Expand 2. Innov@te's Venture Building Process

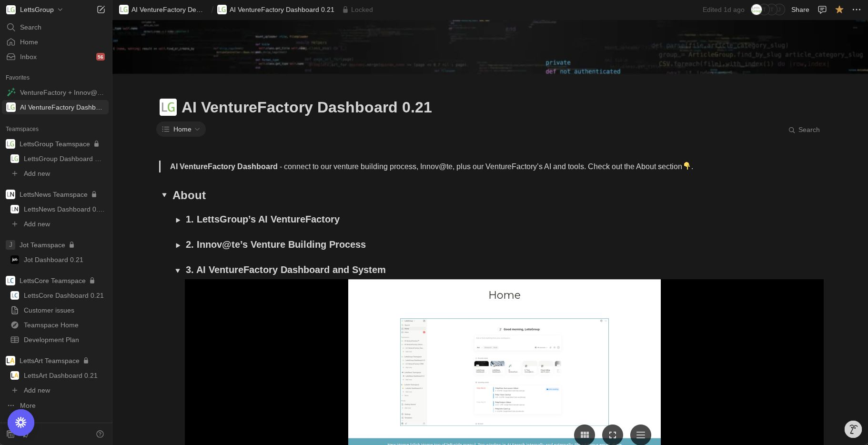(x=178, y=245)
